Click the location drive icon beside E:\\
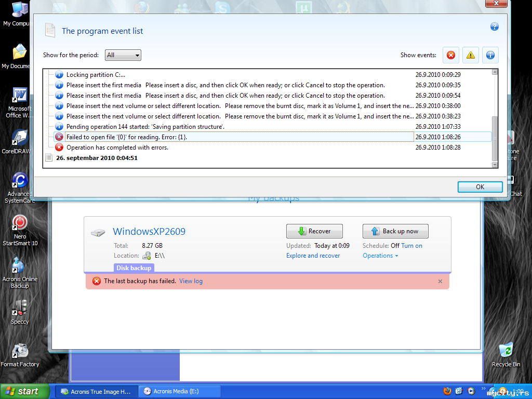The height and width of the screenshot is (399, 532). (147, 256)
